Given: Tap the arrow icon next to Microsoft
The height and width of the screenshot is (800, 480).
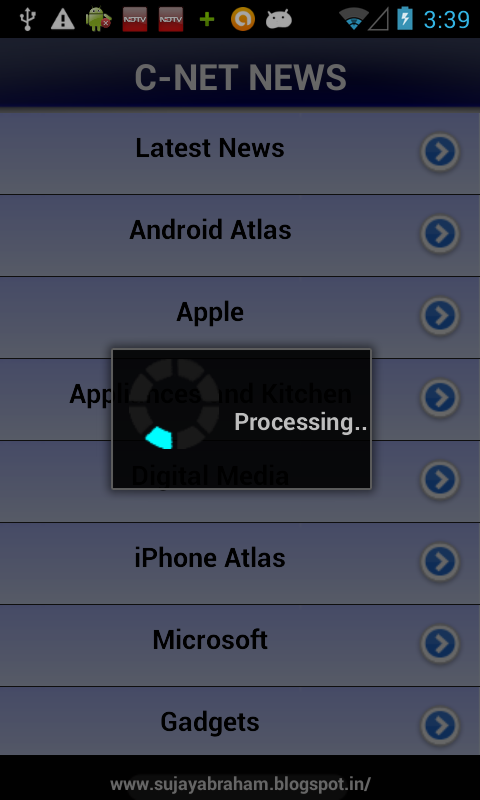Looking at the screenshot, I should click(x=440, y=644).
